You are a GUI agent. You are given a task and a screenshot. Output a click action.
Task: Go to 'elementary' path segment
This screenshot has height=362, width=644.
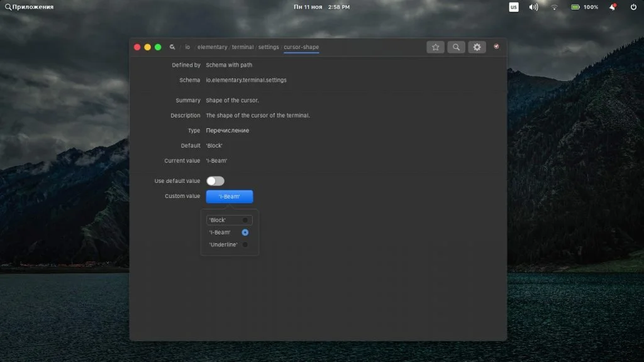[x=213, y=47]
